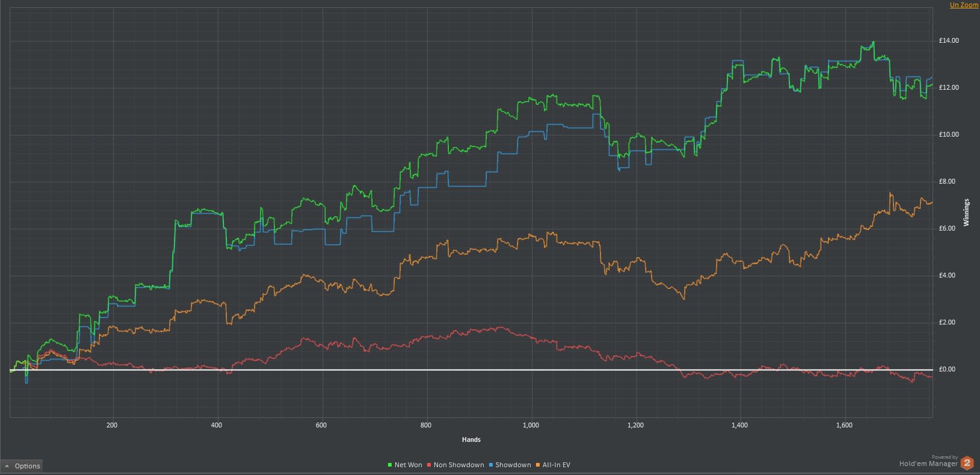Click the £4.00 axis label
The width and height of the screenshot is (980, 475).
[x=948, y=276]
